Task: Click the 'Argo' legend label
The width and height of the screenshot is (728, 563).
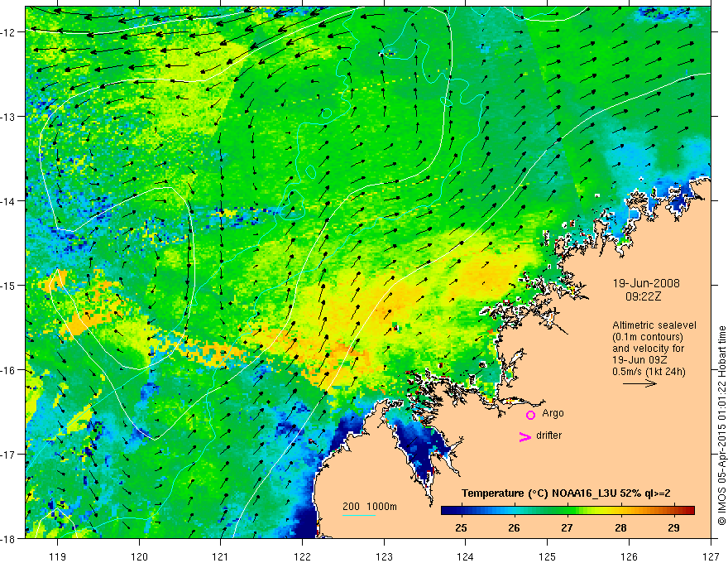Action: (x=553, y=413)
